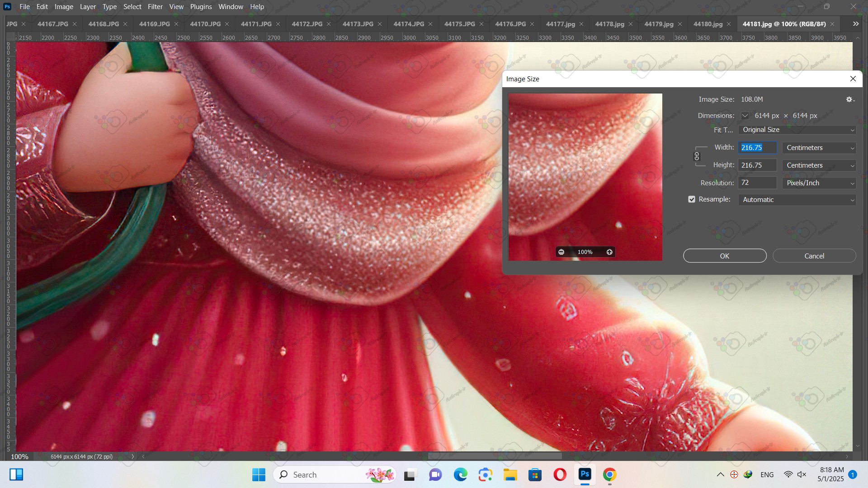
Task: Uncheck the Resample checkbox
Action: [x=691, y=199]
